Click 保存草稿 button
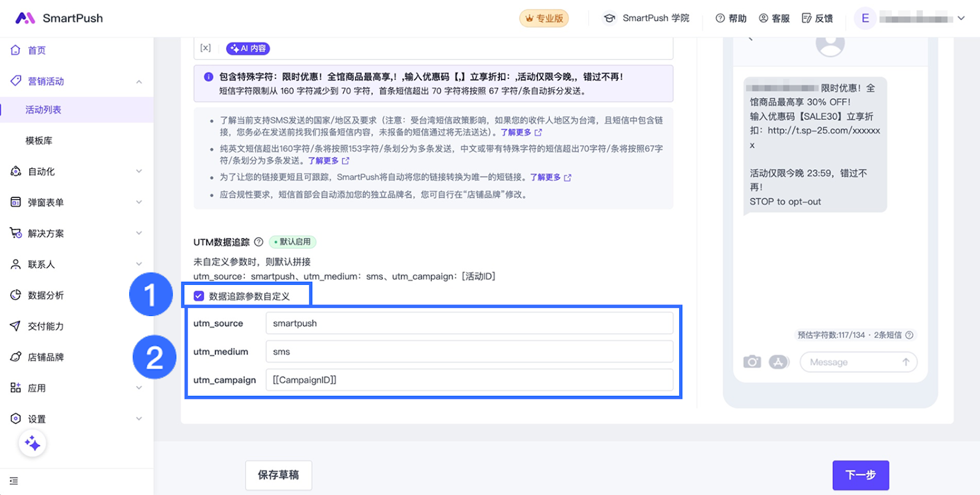The height and width of the screenshot is (495, 980). [279, 475]
